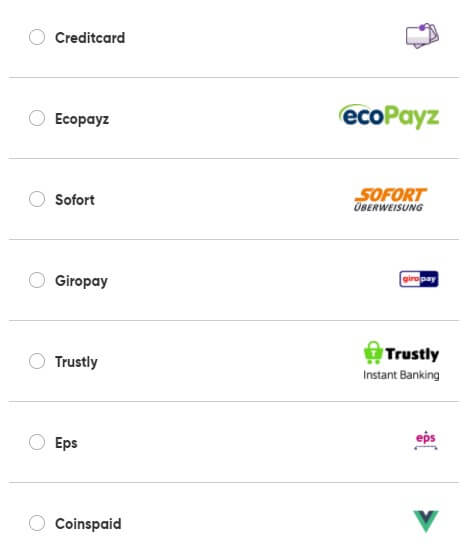
Task: Select the Giropay radio button
Action: [37, 280]
